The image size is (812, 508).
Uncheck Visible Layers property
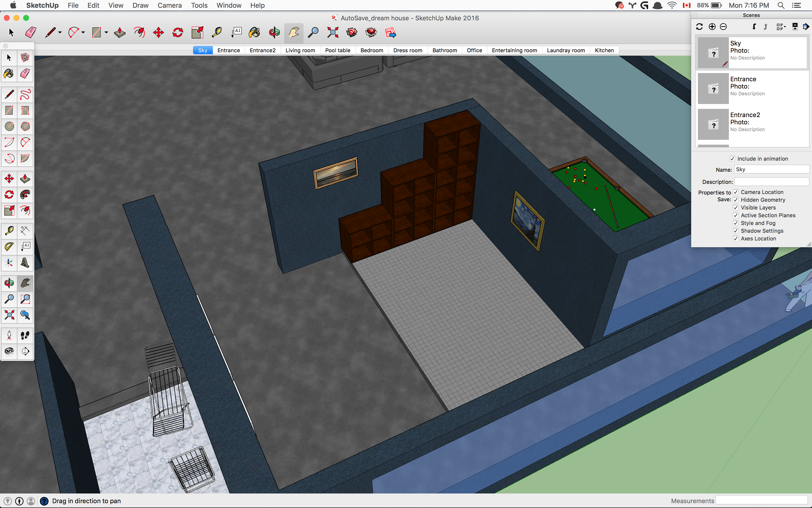pos(736,208)
